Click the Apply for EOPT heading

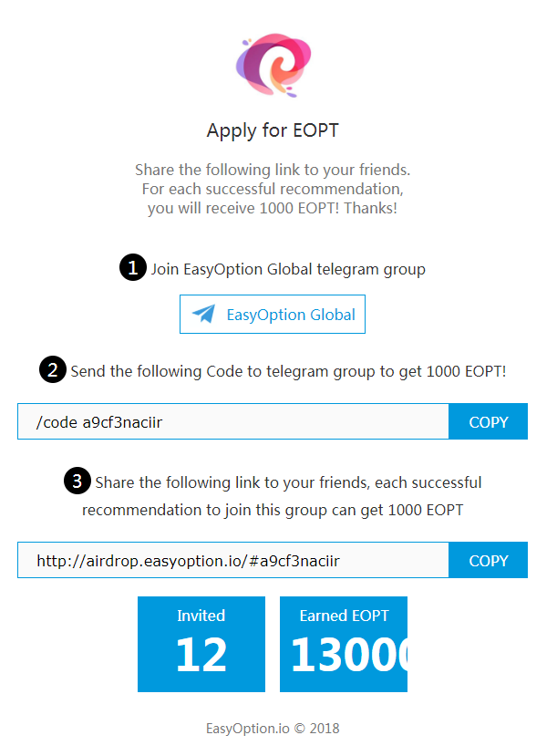click(x=273, y=130)
